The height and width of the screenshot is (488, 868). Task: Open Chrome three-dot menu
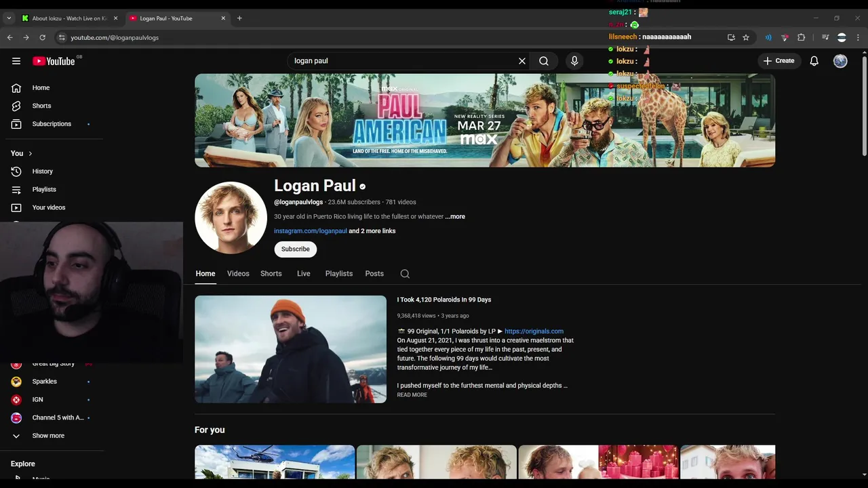click(859, 37)
